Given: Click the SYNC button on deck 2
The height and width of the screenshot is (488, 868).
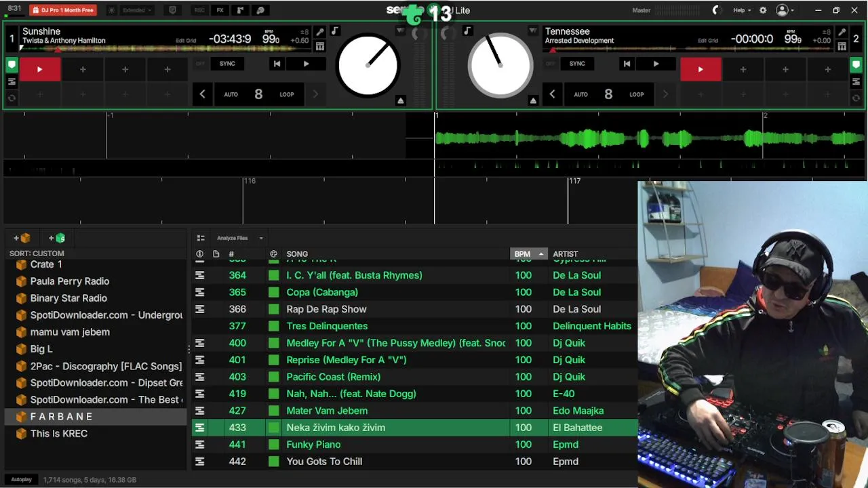Looking at the screenshot, I should click(577, 64).
